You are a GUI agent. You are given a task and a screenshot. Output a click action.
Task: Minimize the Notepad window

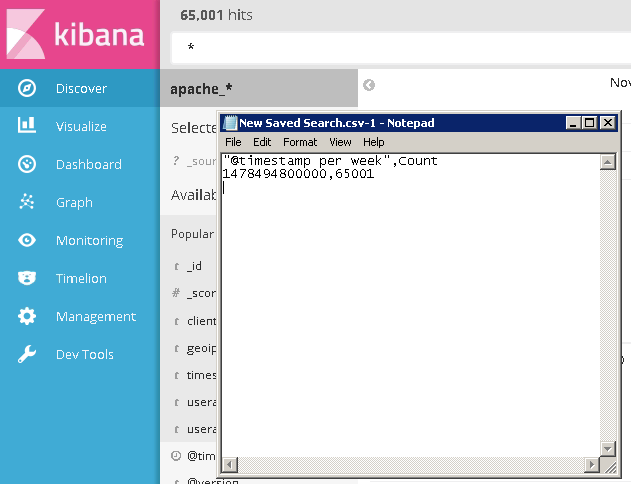[573, 123]
